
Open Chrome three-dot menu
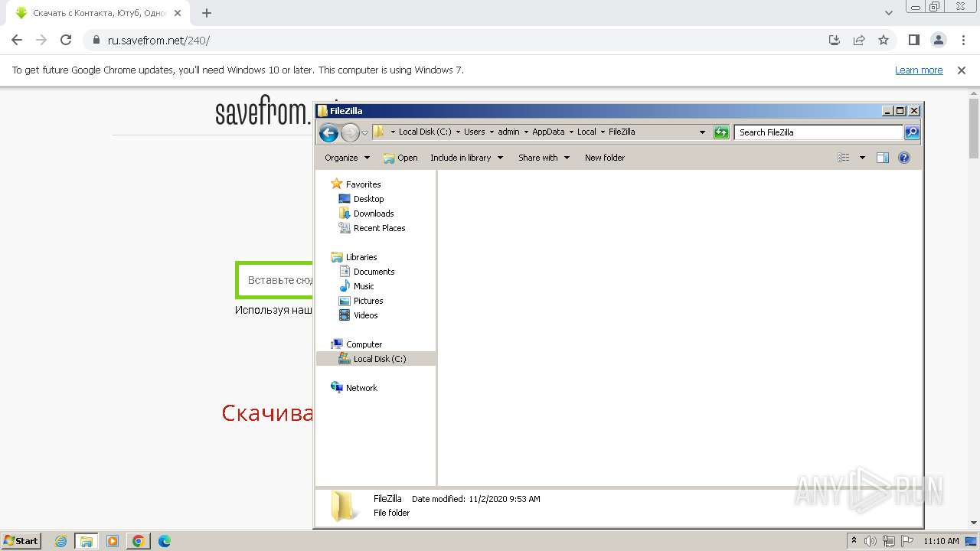tap(962, 40)
